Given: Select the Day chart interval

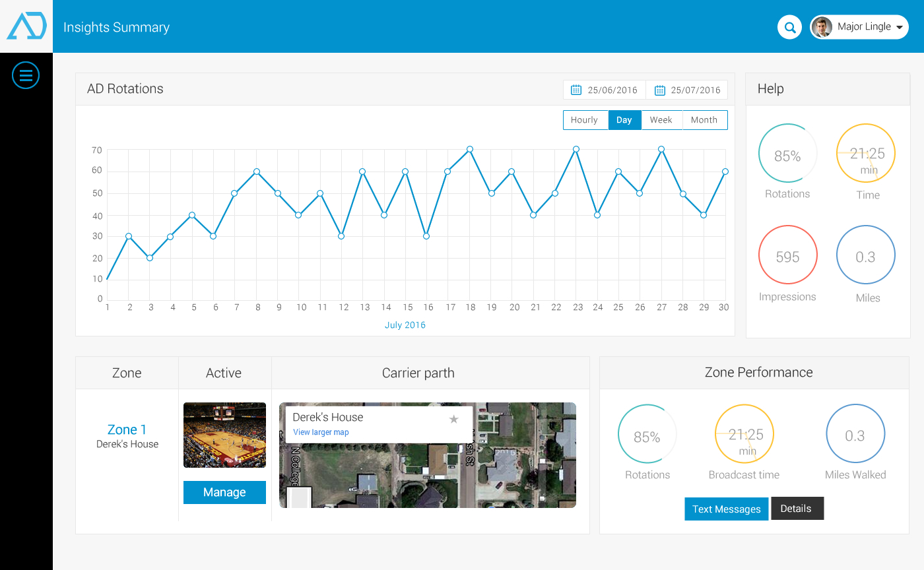Looking at the screenshot, I should (x=624, y=120).
